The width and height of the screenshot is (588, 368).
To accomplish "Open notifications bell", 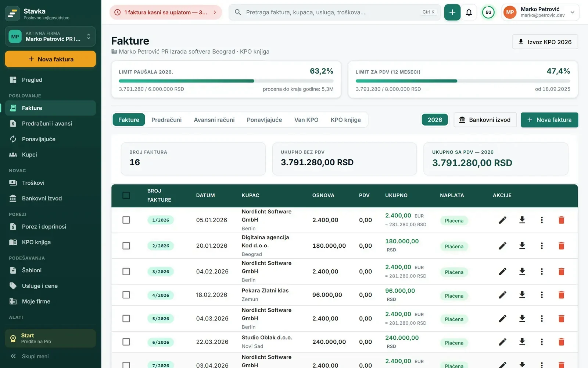I will click(469, 13).
